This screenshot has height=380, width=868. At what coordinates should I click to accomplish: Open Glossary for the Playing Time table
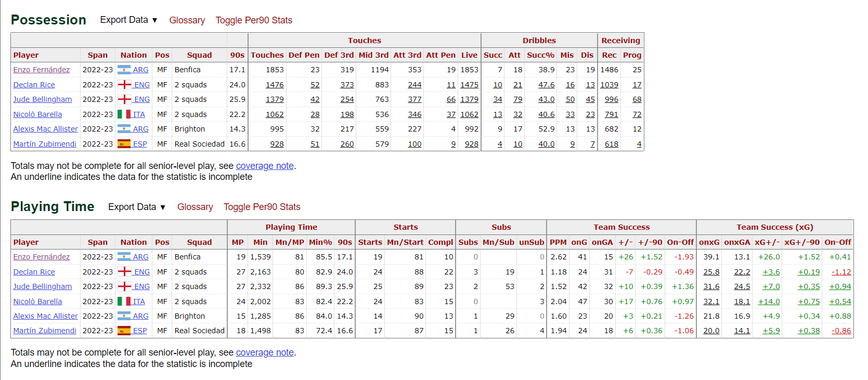(x=195, y=207)
